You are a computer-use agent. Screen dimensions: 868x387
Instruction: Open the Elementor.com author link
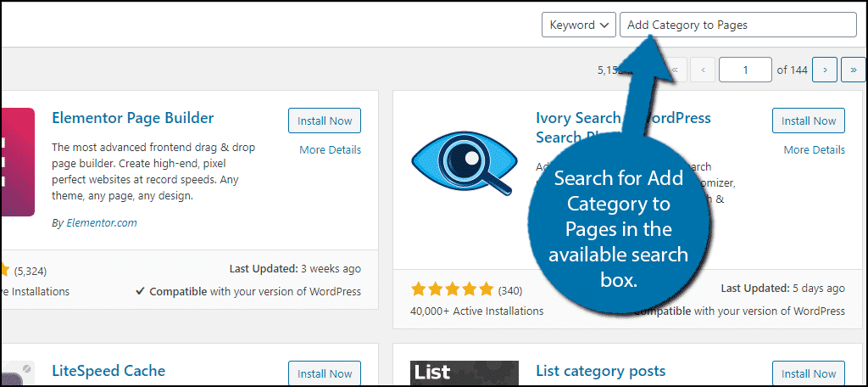tap(102, 223)
